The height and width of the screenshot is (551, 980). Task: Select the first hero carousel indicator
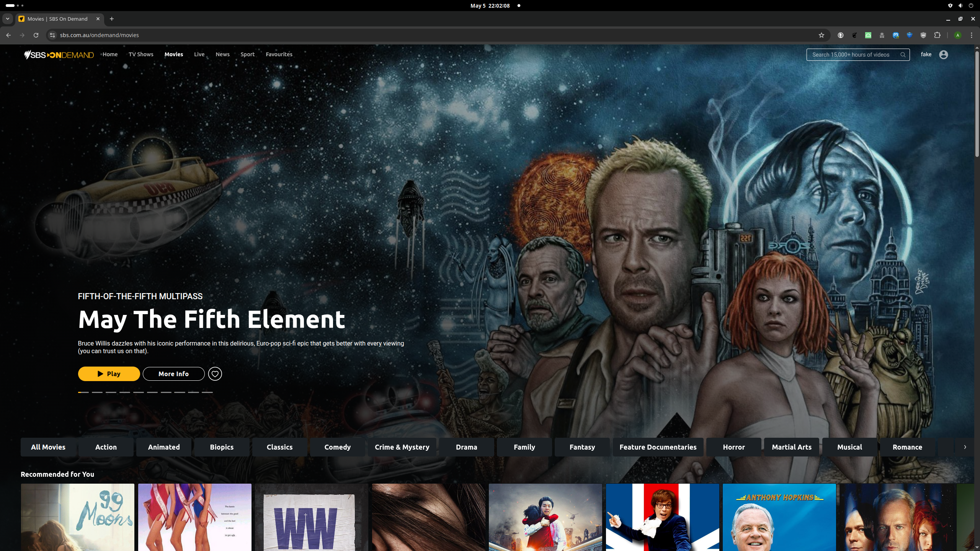pyautogui.click(x=83, y=392)
